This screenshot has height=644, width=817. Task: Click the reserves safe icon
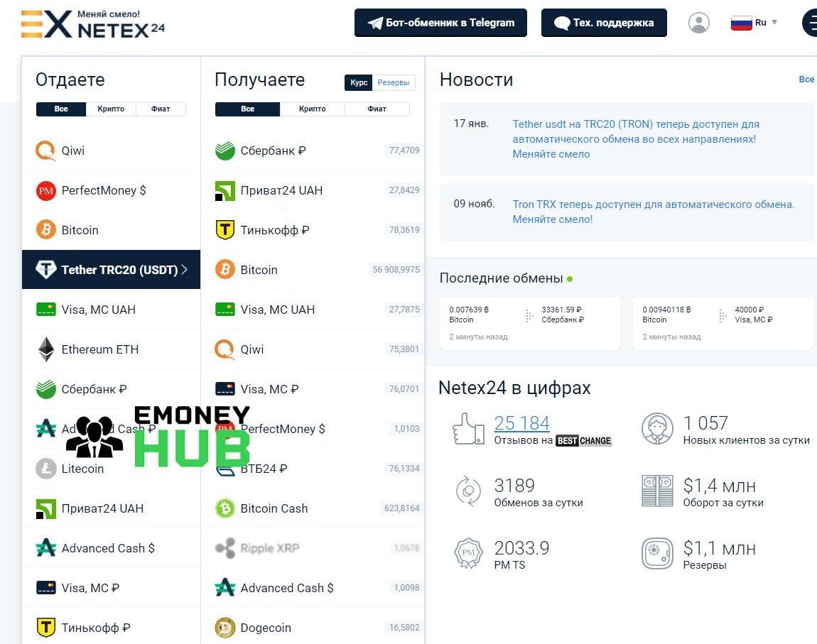[658, 553]
